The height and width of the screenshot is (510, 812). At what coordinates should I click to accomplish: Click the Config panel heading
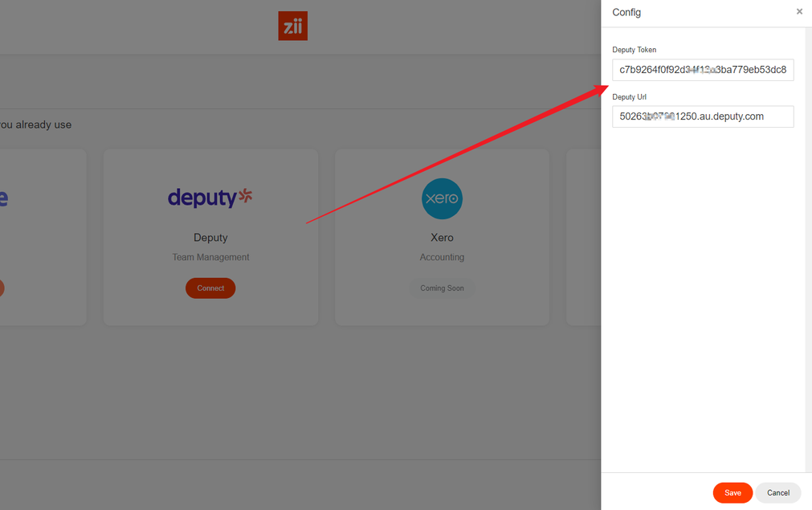coord(626,12)
